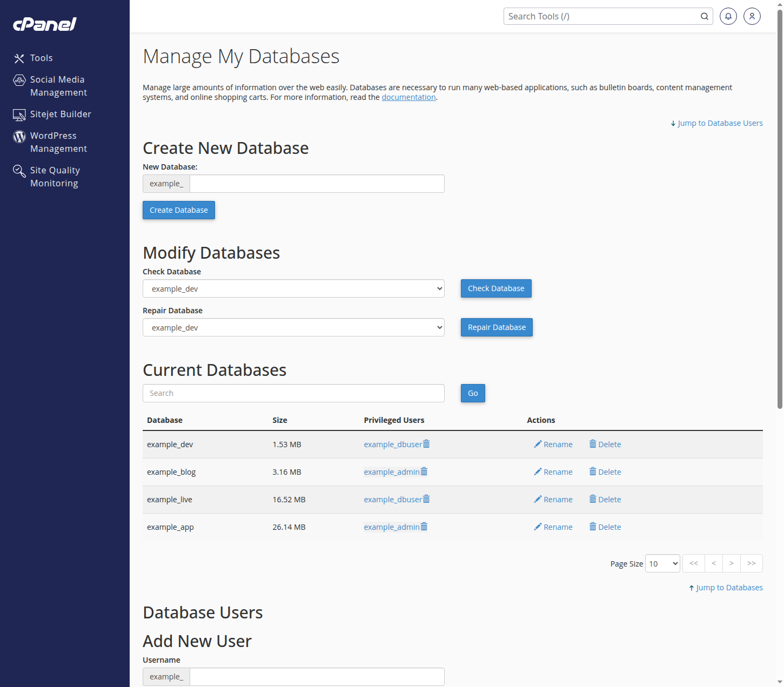Screen dimensions: 784x687
Task: Revoke example_admin from example_blog (trash icon)
Action: [424, 472]
